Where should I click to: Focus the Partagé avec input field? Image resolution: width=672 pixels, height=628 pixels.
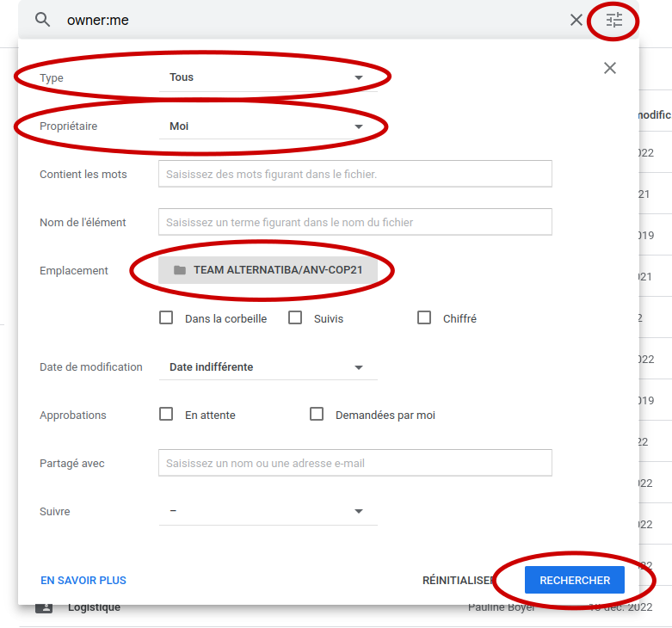click(x=354, y=463)
